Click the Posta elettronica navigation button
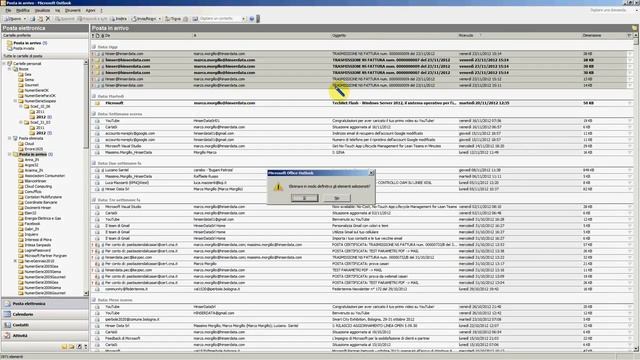The height and width of the screenshot is (360, 640). [44, 304]
